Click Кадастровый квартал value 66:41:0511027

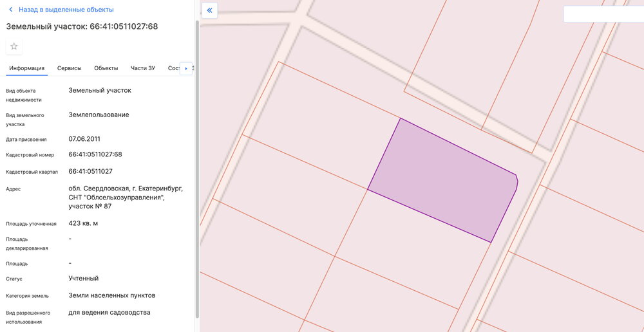pyautogui.click(x=90, y=171)
